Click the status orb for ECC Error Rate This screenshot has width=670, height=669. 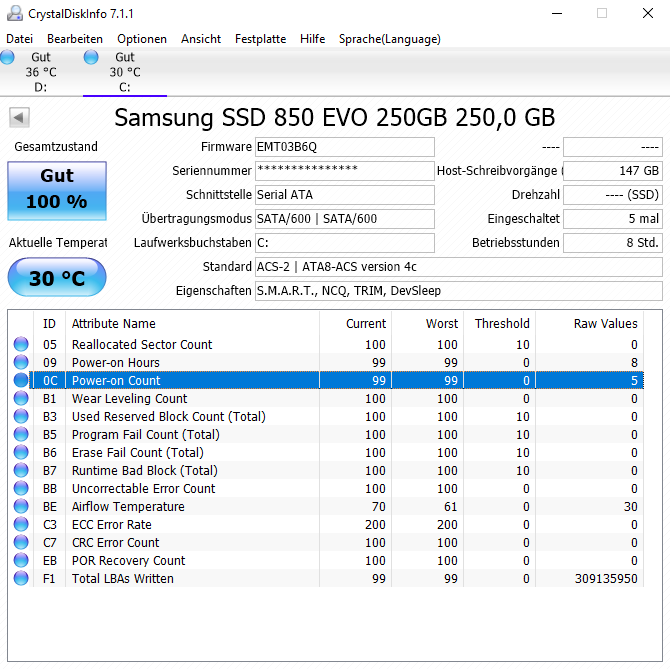[21, 524]
